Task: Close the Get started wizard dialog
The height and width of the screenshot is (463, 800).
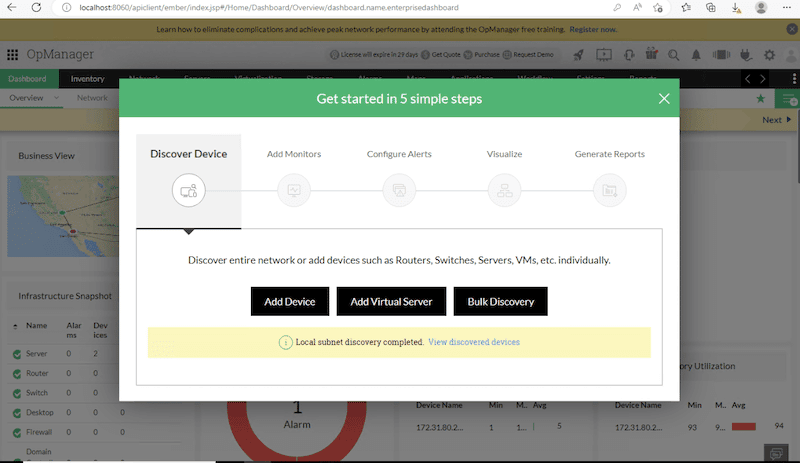Action: [664, 99]
